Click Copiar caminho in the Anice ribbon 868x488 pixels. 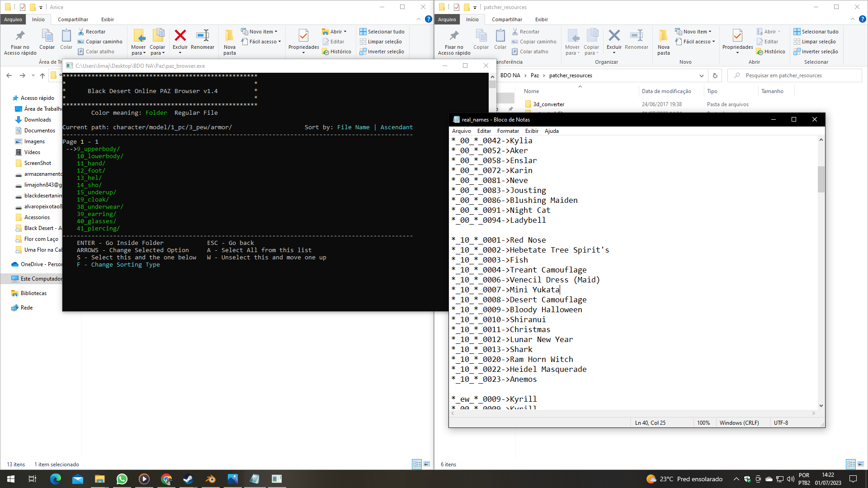(x=100, y=42)
